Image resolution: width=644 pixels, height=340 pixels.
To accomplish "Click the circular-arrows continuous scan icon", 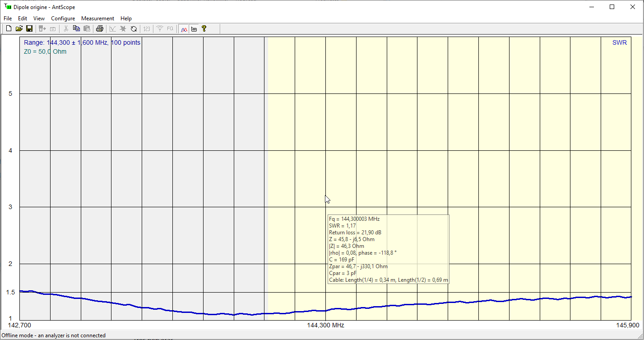I will (x=134, y=29).
